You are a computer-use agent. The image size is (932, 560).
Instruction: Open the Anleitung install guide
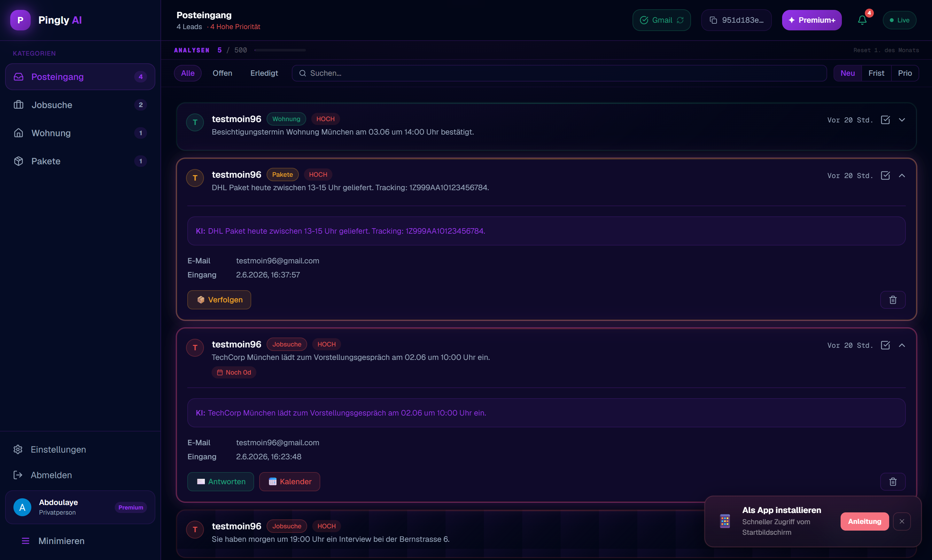[865, 521]
